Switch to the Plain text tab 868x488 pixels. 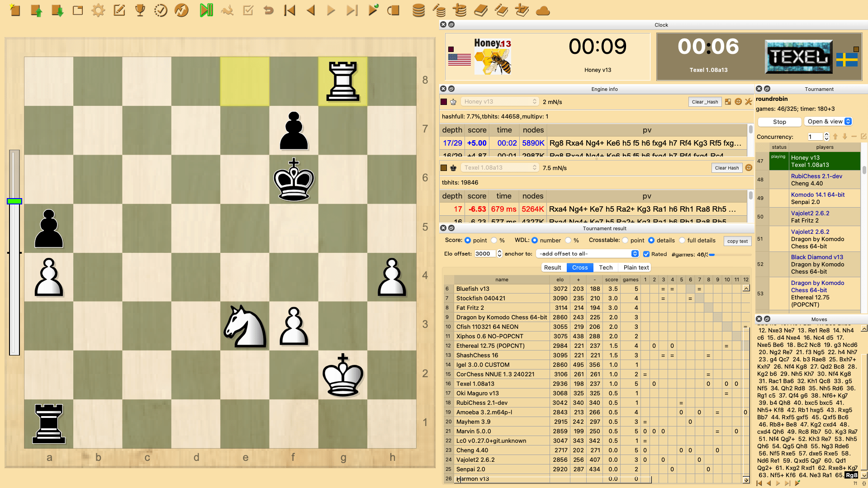coord(636,267)
